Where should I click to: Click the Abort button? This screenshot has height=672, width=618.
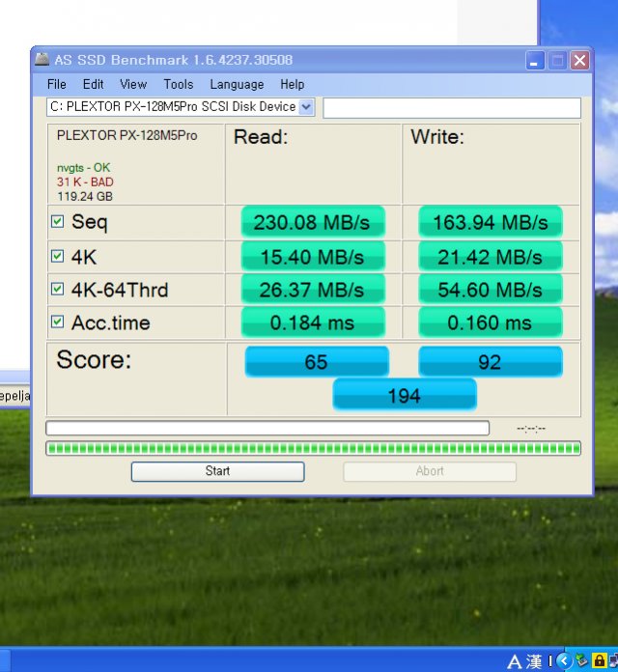(430, 471)
